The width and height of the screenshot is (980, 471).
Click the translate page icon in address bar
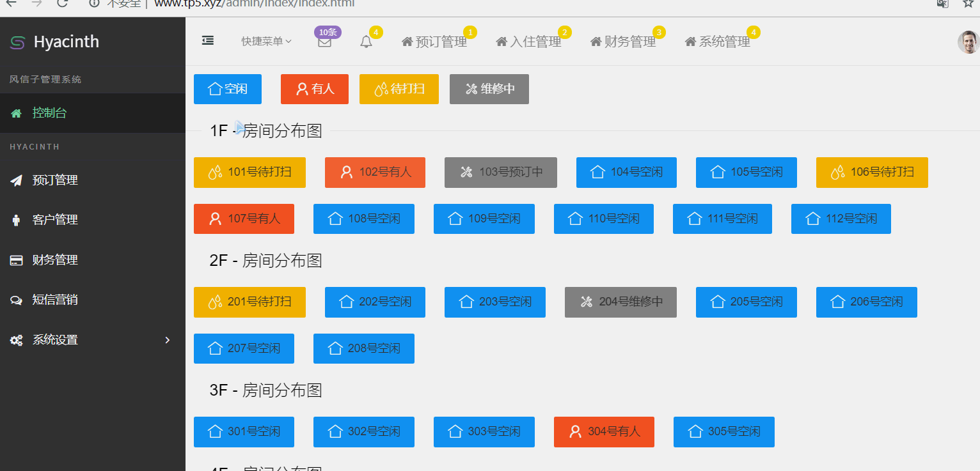pyautogui.click(x=942, y=3)
